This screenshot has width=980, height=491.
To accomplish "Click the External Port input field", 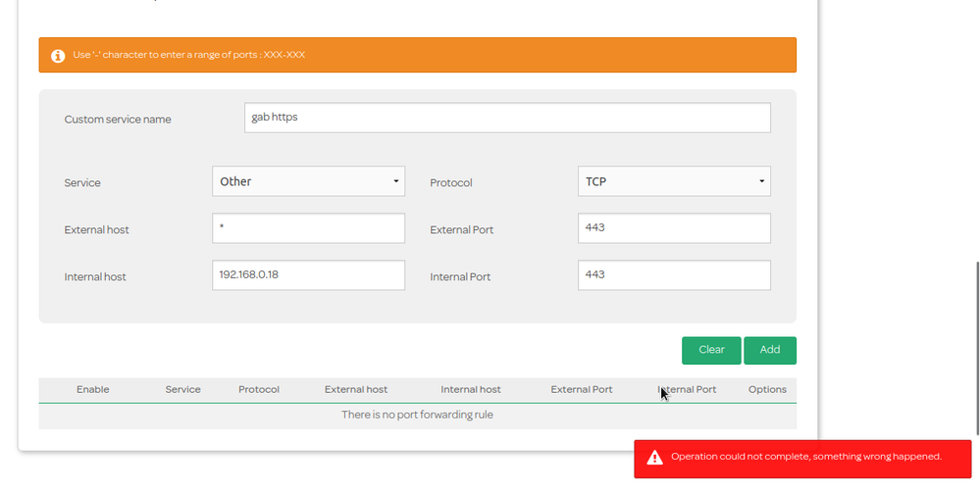I will click(x=674, y=228).
